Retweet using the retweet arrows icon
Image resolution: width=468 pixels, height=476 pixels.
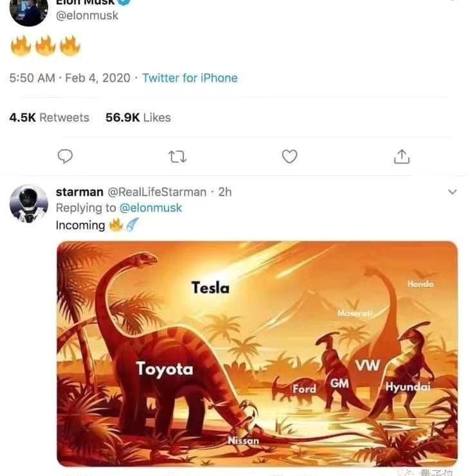[177, 157]
